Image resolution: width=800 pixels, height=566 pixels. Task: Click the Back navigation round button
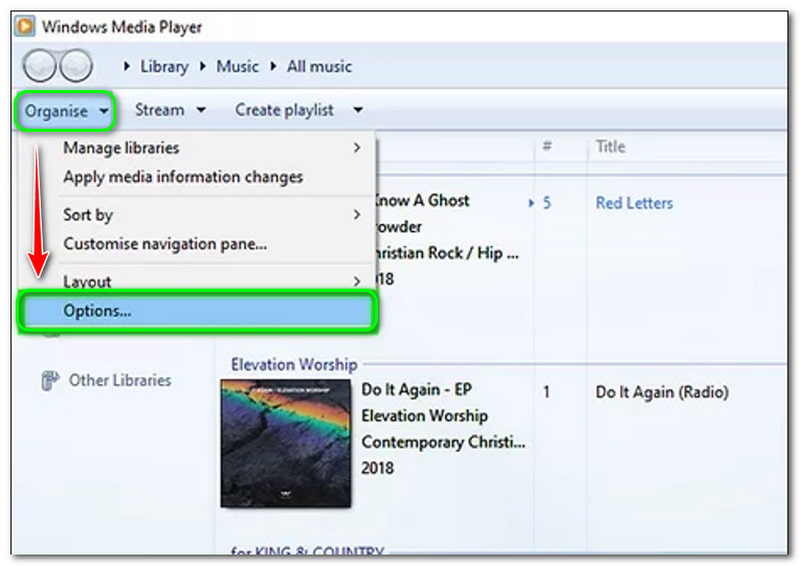39,66
